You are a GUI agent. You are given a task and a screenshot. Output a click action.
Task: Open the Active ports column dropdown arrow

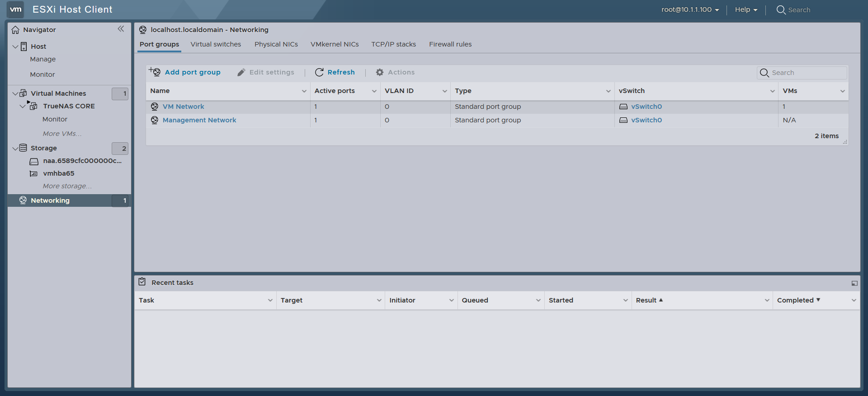click(374, 91)
